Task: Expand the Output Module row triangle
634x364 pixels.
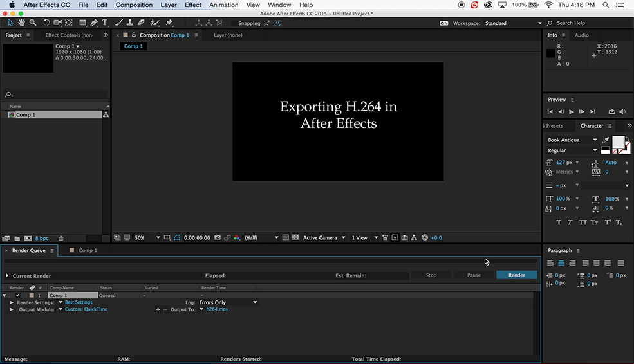Action: [x=12, y=309]
